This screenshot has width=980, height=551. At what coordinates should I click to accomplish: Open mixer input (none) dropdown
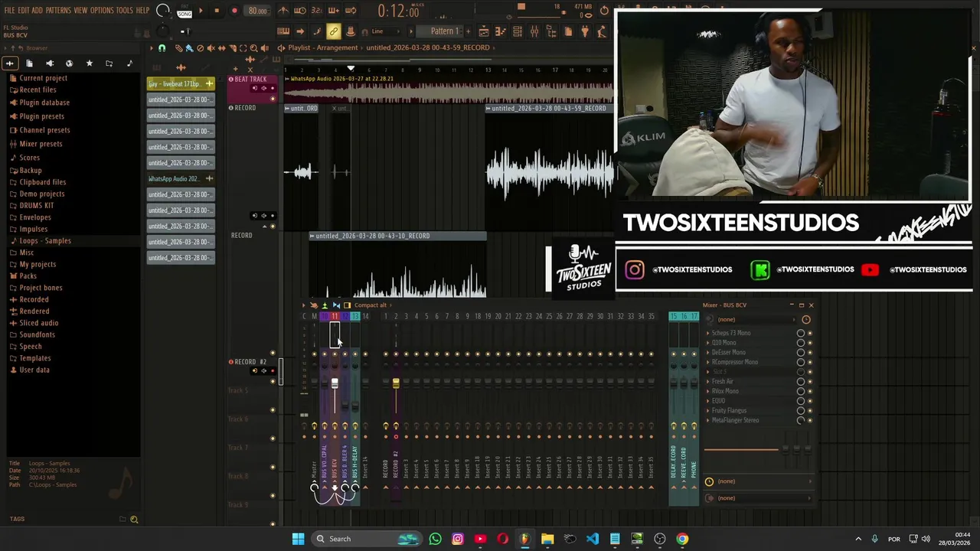click(x=758, y=319)
